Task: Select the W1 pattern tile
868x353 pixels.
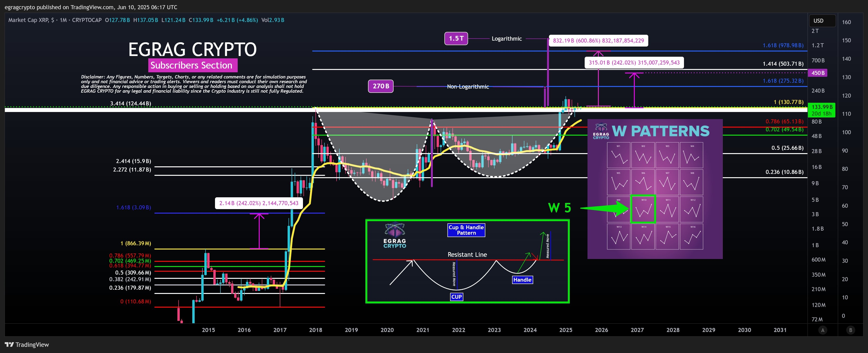Action: click(x=618, y=155)
